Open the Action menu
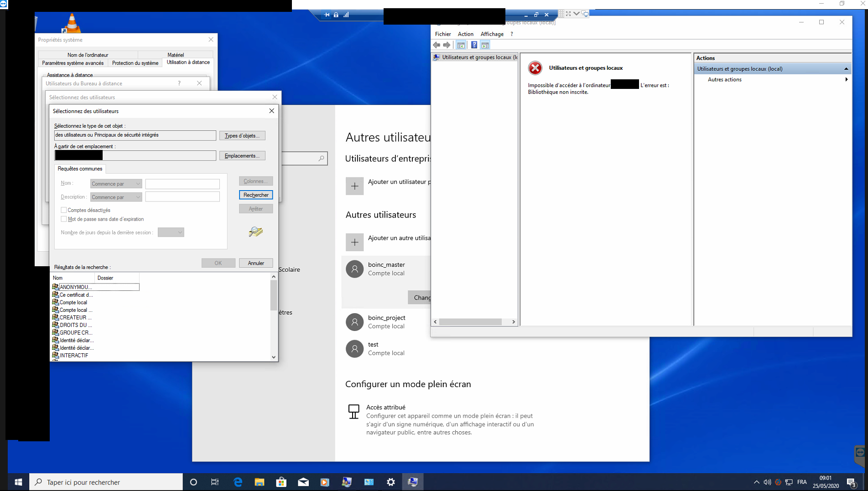Screen dimensions: 868x491 pos(465,34)
